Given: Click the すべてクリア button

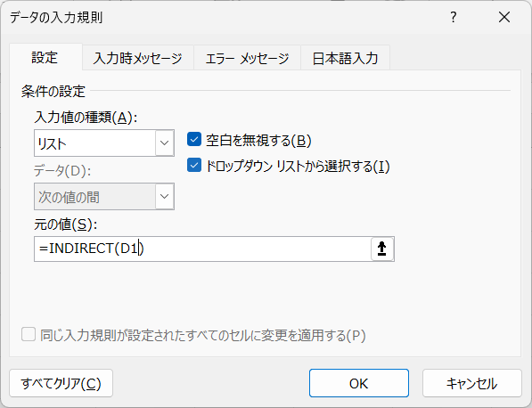Looking at the screenshot, I should (61, 383).
